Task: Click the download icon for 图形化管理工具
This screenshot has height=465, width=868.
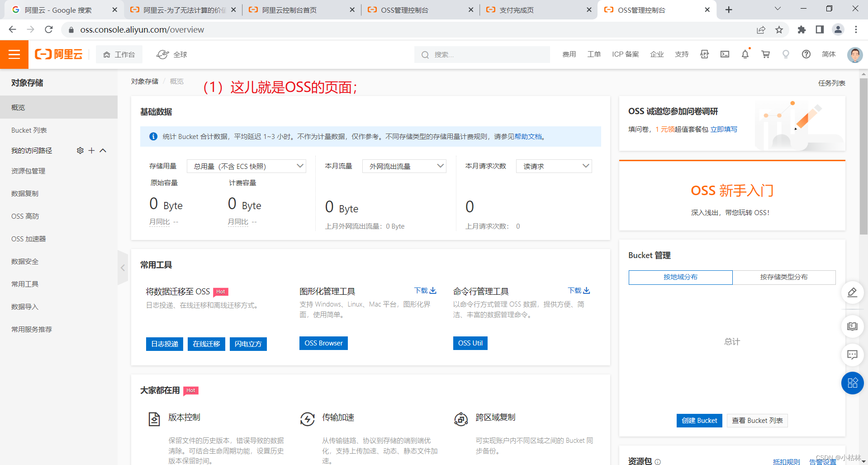Action: click(433, 290)
